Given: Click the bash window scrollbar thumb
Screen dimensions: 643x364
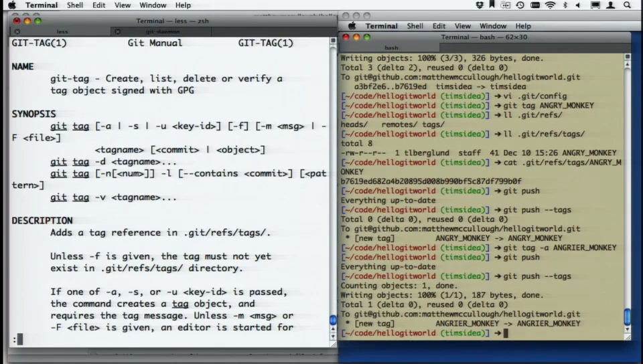Looking at the screenshot, I should (627, 316).
